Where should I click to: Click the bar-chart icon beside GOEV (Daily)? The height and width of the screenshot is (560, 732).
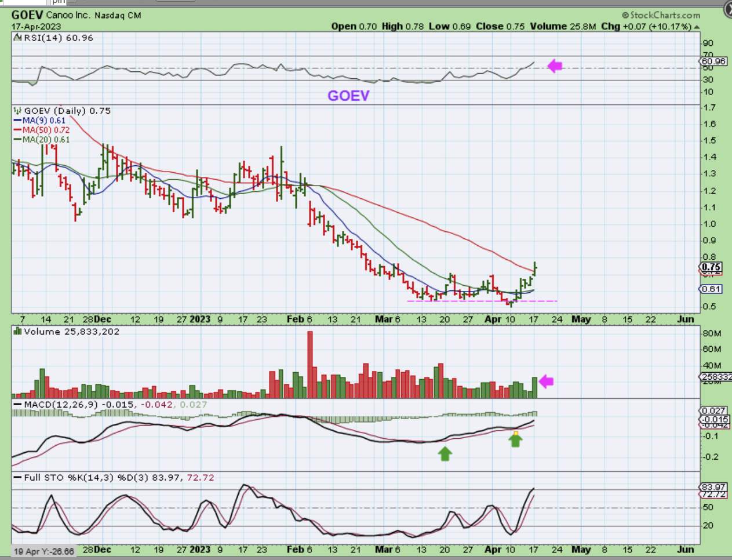pyautogui.click(x=18, y=111)
